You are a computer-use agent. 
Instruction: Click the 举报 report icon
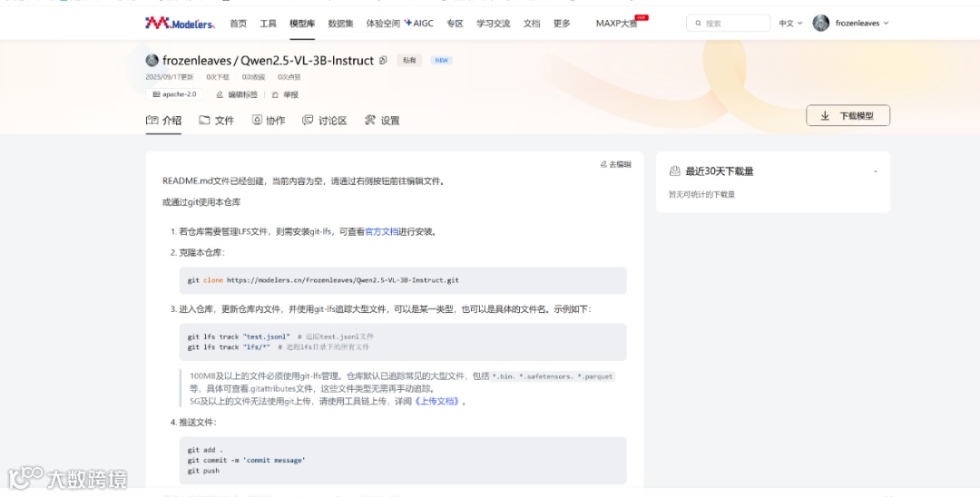pos(275,95)
